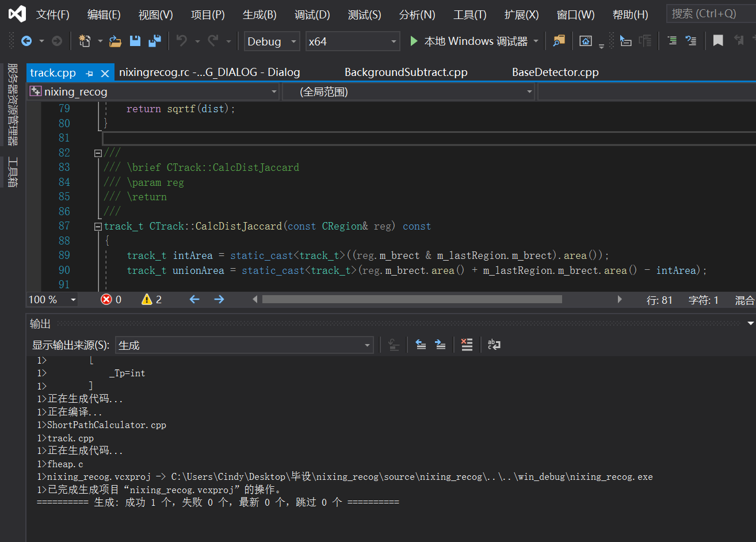The height and width of the screenshot is (542, 756).
Task: Open the Debug configuration dropdown
Action: [272, 41]
